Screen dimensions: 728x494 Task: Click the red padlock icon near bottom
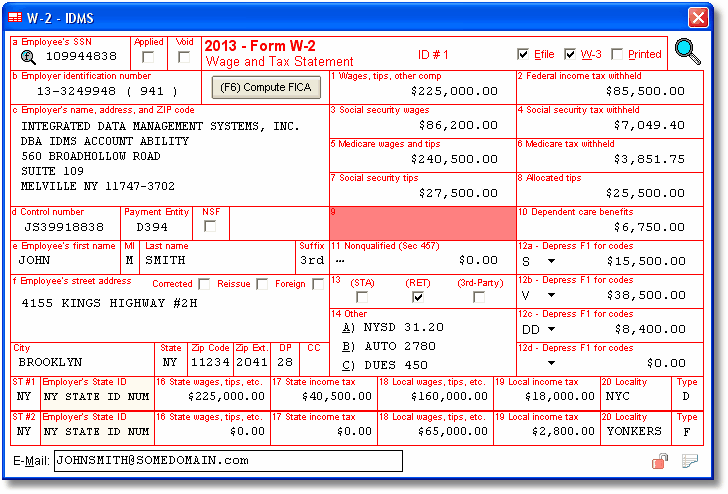coord(659,461)
